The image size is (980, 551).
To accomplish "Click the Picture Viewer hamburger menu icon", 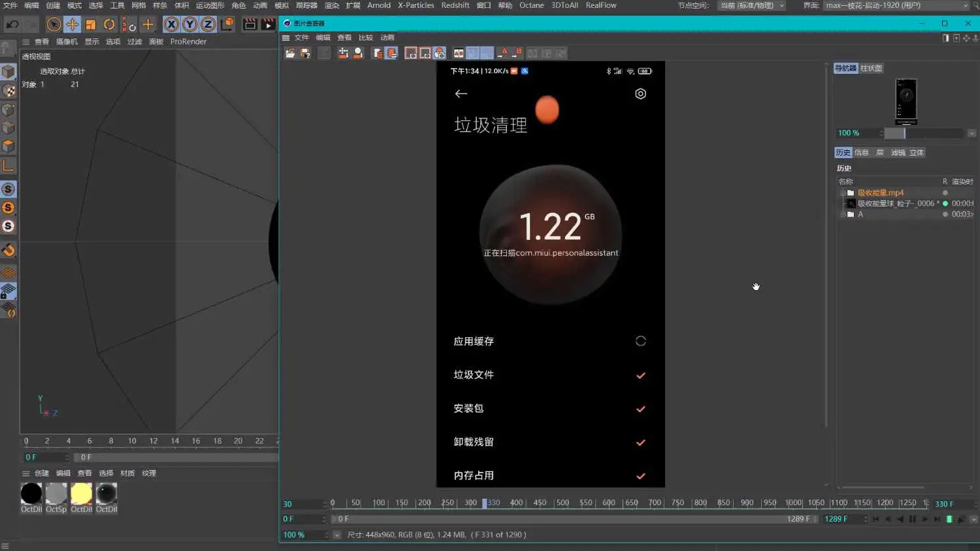I will tap(286, 37).
